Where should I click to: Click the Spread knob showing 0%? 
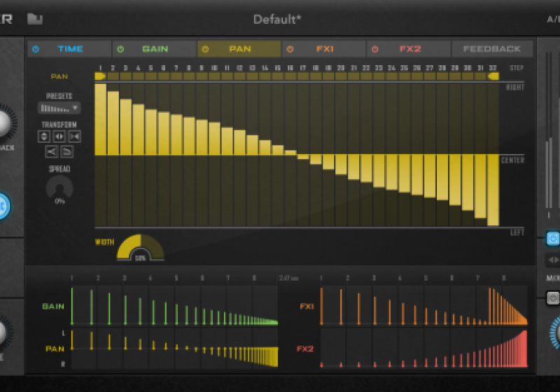click(59, 188)
